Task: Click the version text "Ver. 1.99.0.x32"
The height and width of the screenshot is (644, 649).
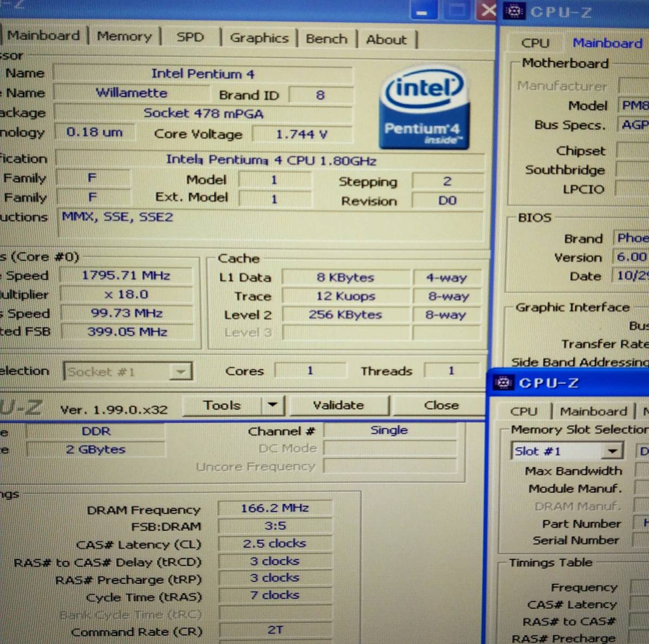Action: click(x=114, y=410)
